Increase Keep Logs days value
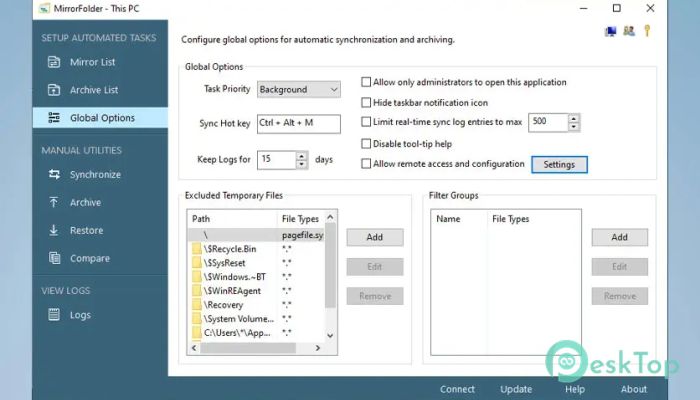The height and width of the screenshot is (400, 700). [x=302, y=156]
